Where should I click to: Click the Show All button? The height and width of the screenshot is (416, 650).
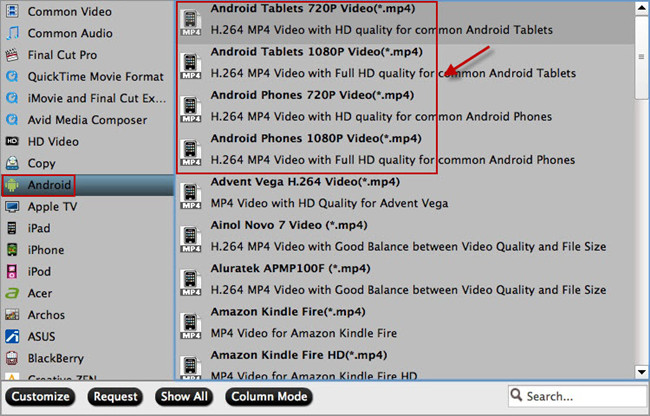click(x=184, y=397)
